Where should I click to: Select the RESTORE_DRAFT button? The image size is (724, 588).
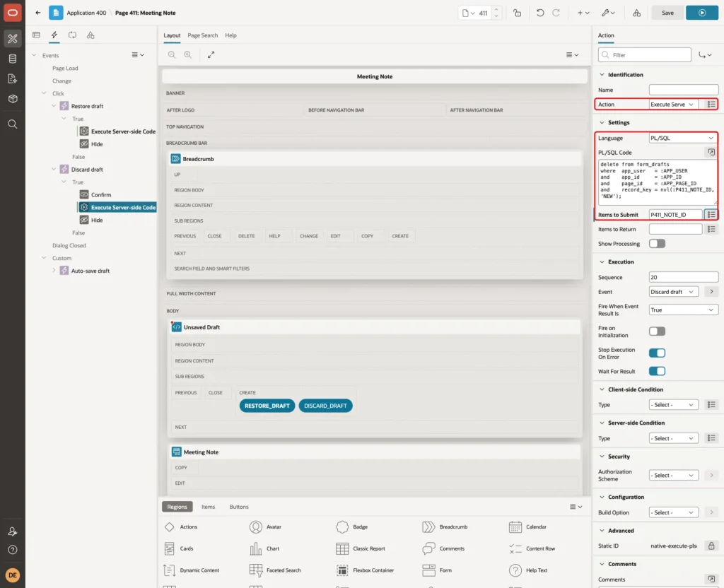click(267, 406)
